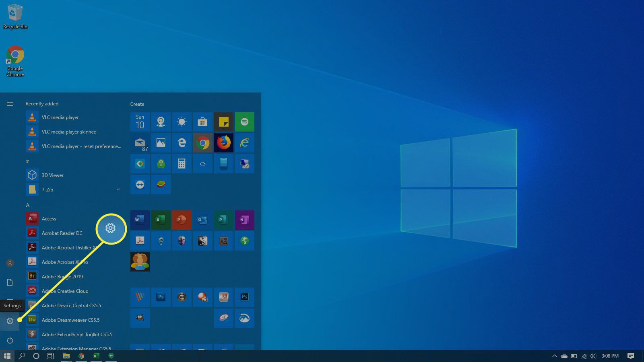Launch the GIMP tile
Viewport: 644px width, 362px height.
(x=140, y=318)
